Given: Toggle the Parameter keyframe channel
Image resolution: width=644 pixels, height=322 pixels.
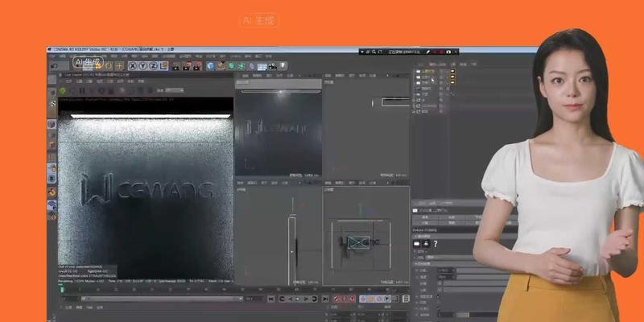Looking at the screenshot, I should click(x=386, y=299).
